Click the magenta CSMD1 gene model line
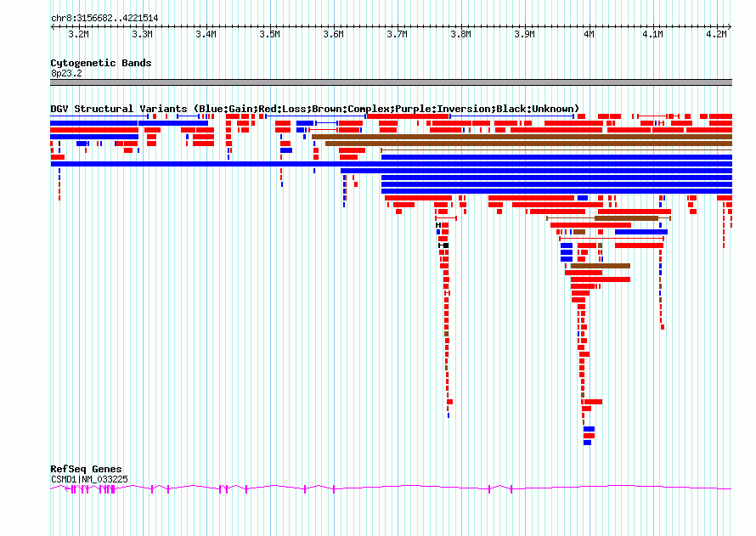This screenshot has width=756, height=536. click(391, 488)
